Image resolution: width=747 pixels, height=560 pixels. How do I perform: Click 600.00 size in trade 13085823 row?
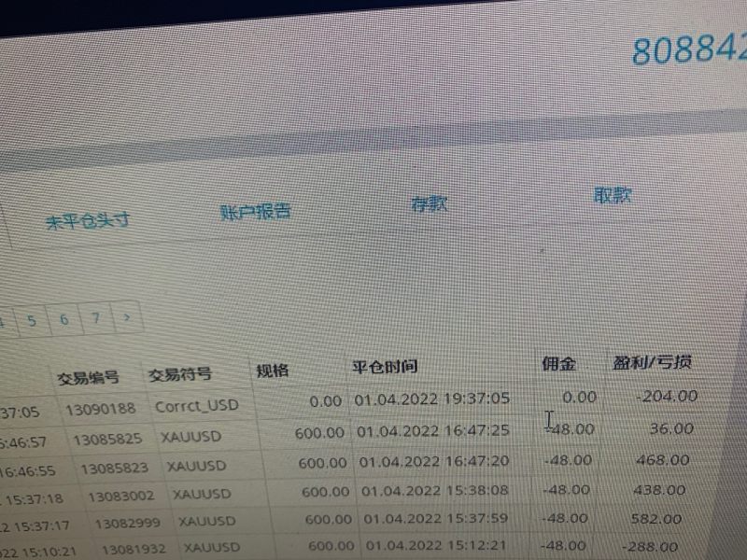click(322, 463)
